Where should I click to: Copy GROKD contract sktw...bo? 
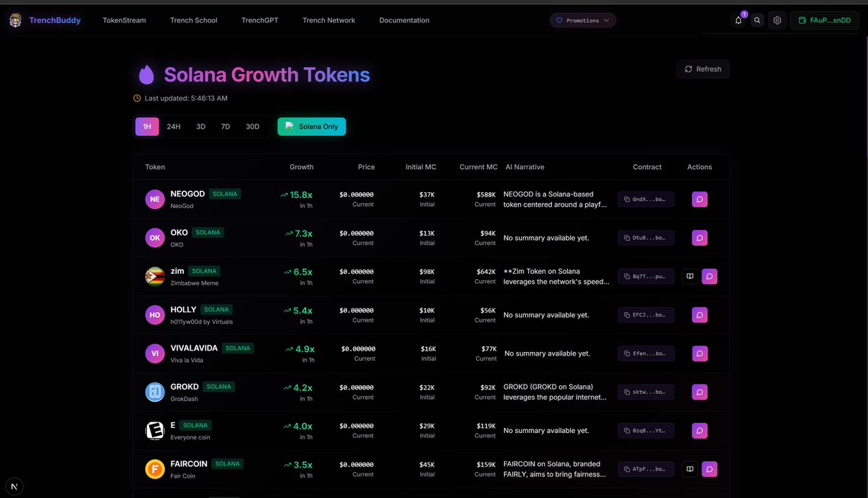click(646, 392)
